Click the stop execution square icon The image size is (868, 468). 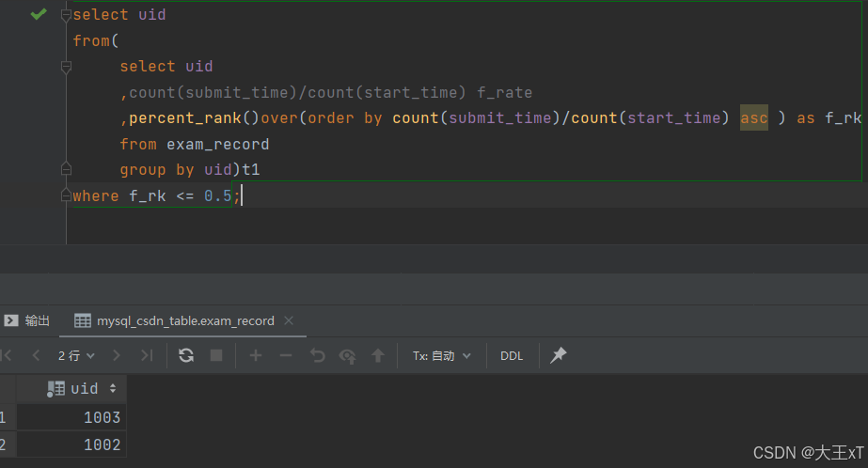(216, 355)
